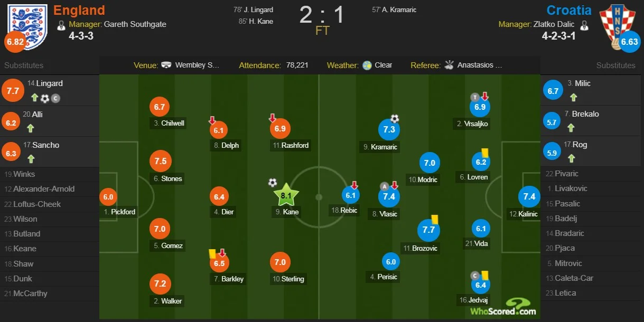The width and height of the screenshot is (644, 322).
Task: Click Modric's 7.0 rating circle
Action: (430, 163)
